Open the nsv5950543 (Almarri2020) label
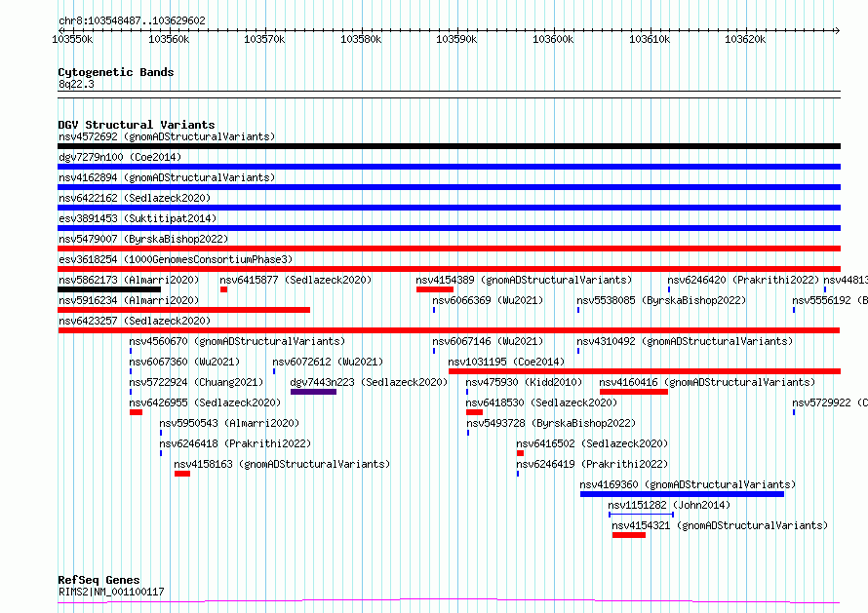This screenshot has height=613, width=868. tap(229, 423)
